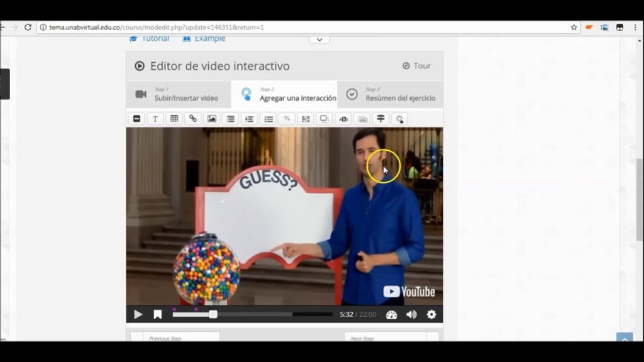
Task: Select the Text interaction tool
Action: [155, 119]
